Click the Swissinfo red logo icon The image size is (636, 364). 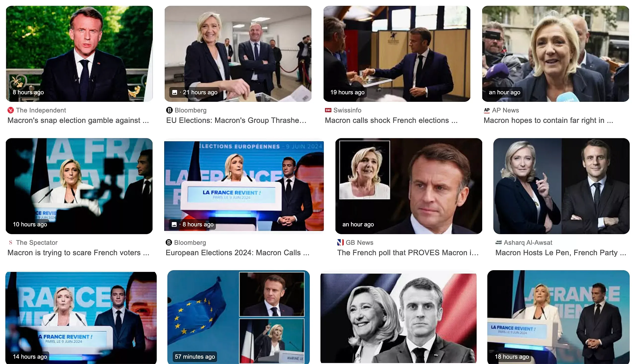click(x=328, y=110)
